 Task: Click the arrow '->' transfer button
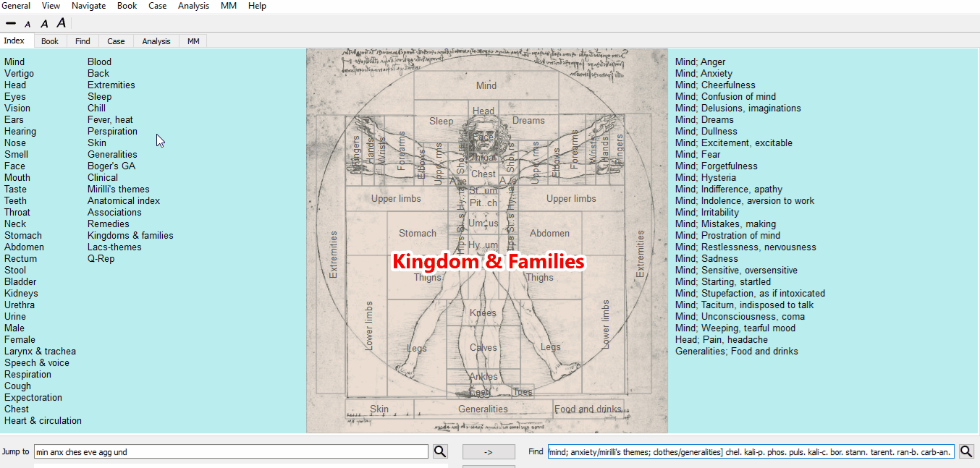[x=489, y=451]
